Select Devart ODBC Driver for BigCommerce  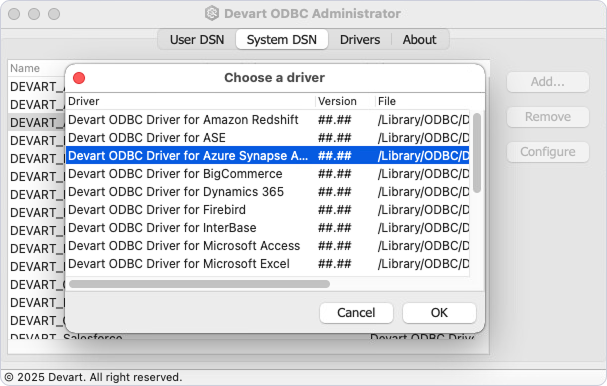(x=267, y=174)
